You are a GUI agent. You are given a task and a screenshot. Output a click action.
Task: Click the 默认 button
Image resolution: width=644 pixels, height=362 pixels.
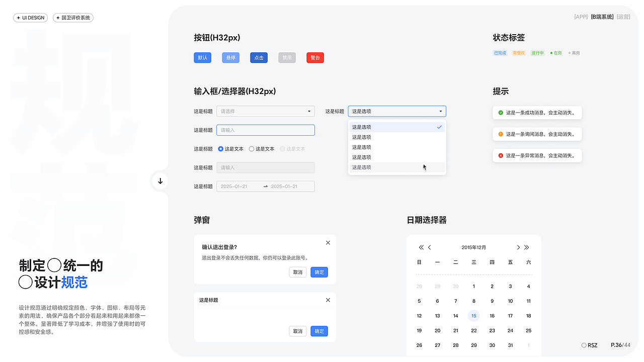pyautogui.click(x=203, y=58)
